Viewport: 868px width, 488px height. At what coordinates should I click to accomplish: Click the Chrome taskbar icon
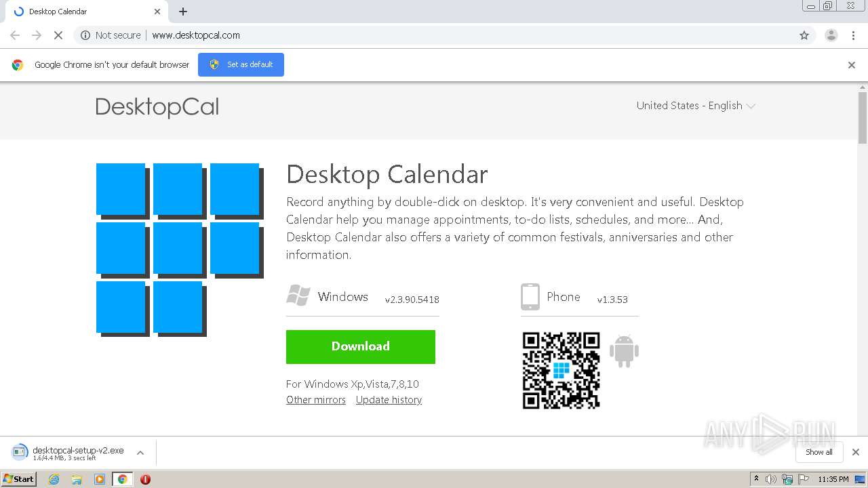tap(122, 479)
